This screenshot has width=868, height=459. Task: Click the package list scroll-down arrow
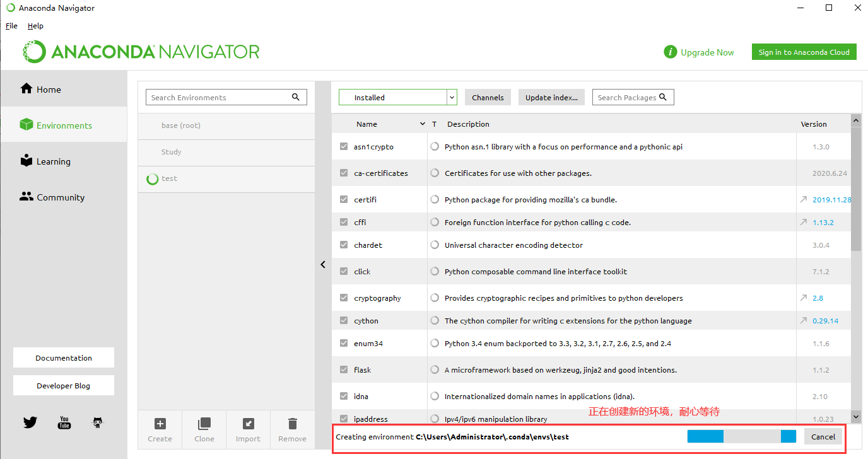point(856,416)
